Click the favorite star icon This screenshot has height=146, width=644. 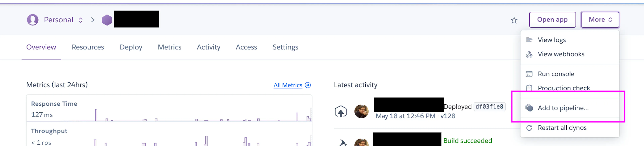[x=514, y=20]
